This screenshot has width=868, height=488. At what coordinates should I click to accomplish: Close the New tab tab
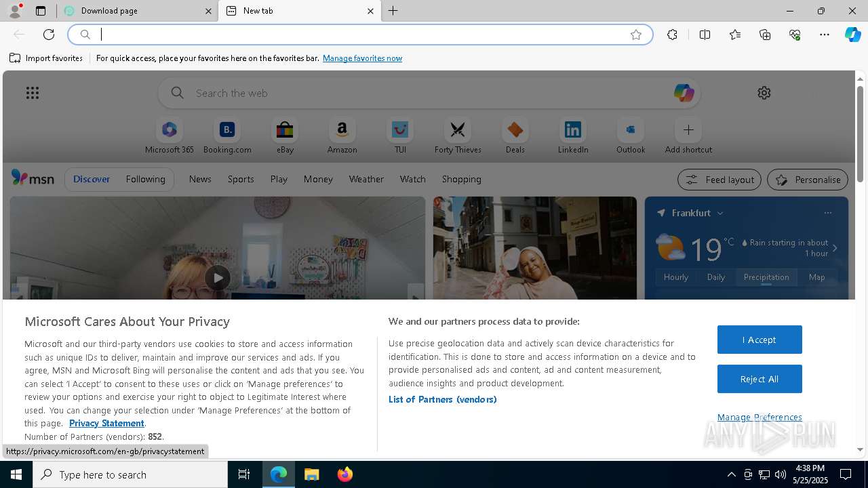pyautogui.click(x=370, y=11)
